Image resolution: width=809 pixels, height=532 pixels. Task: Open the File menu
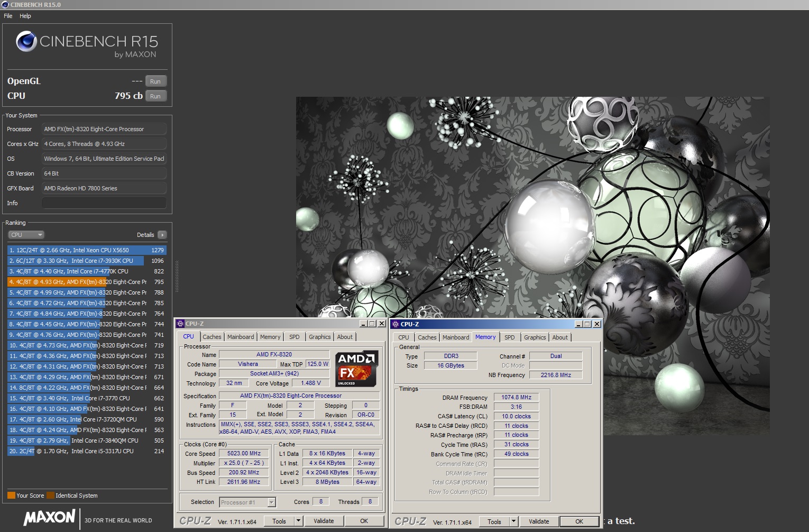pos(8,16)
